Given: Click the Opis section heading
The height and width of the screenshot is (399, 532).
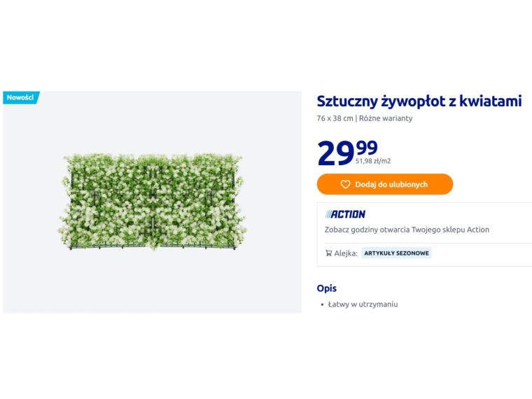Looking at the screenshot, I should tap(326, 288).
